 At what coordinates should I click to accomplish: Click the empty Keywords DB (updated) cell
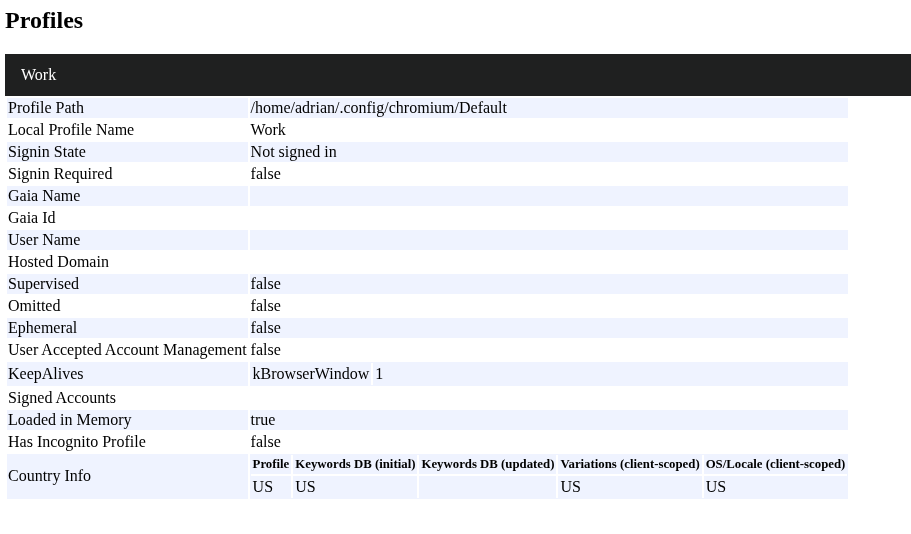pyautogui.click(x=487, y=487)
